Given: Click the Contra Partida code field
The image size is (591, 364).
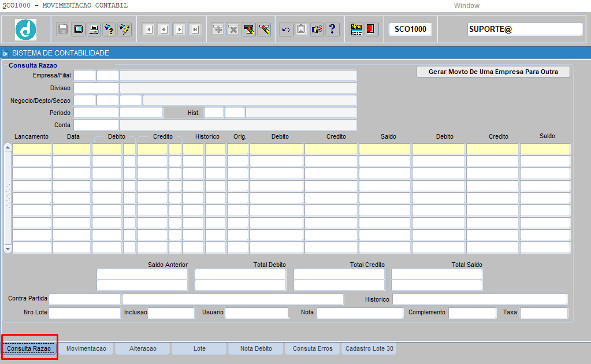Looking at the screenshot, I should pyautogui.click(x=85, y=299).
